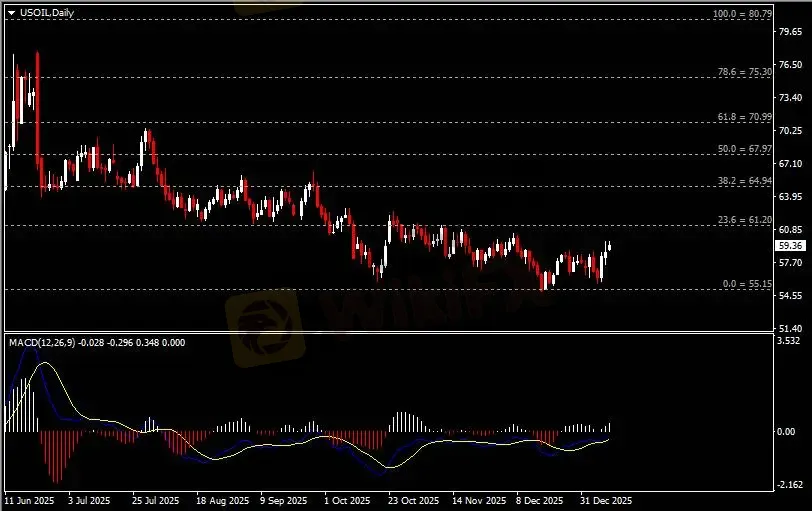The width and height of the screenshot is (812, 511).
Task: Select the 38.2 = 64.94 Fibonacci label
Action: point(745,181)
